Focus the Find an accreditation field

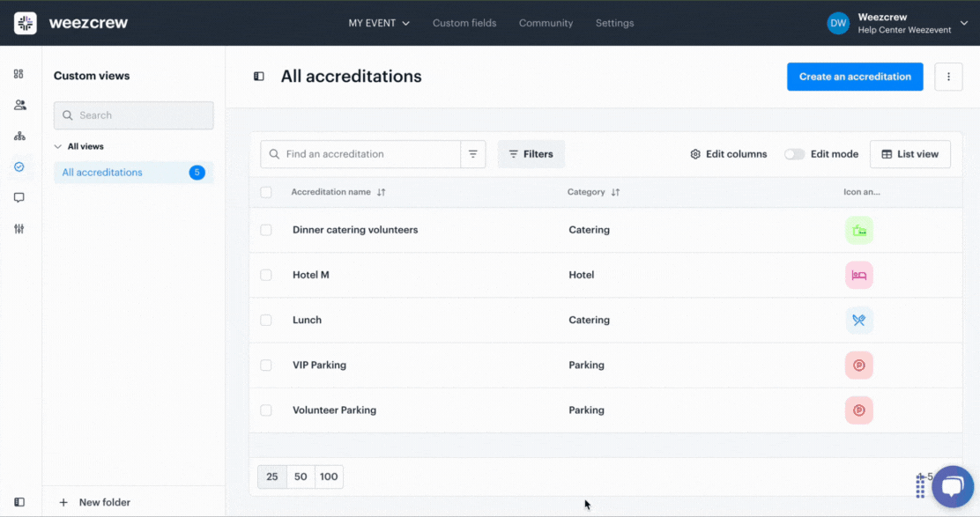point(360,154)
